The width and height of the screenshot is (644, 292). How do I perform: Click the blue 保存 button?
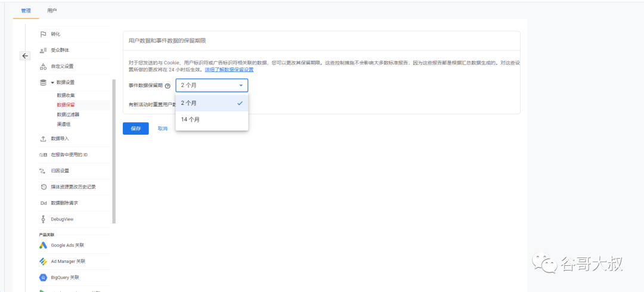[x=135, y=129]
